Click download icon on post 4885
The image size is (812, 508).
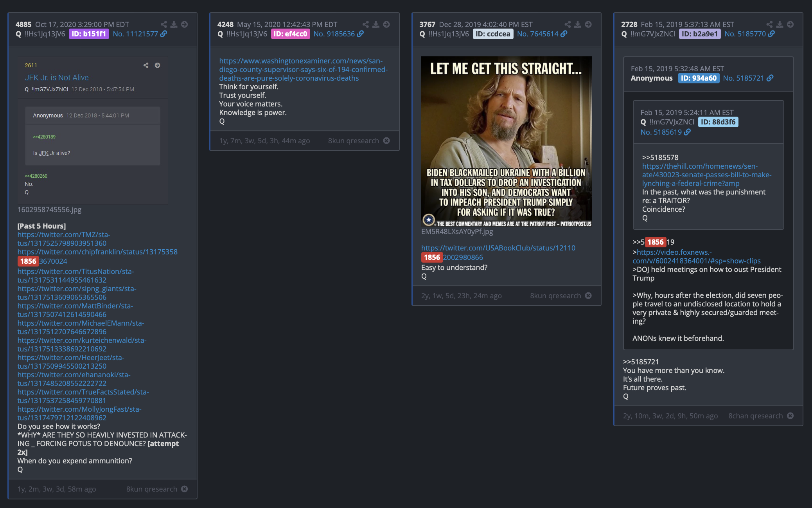(174, 24)
